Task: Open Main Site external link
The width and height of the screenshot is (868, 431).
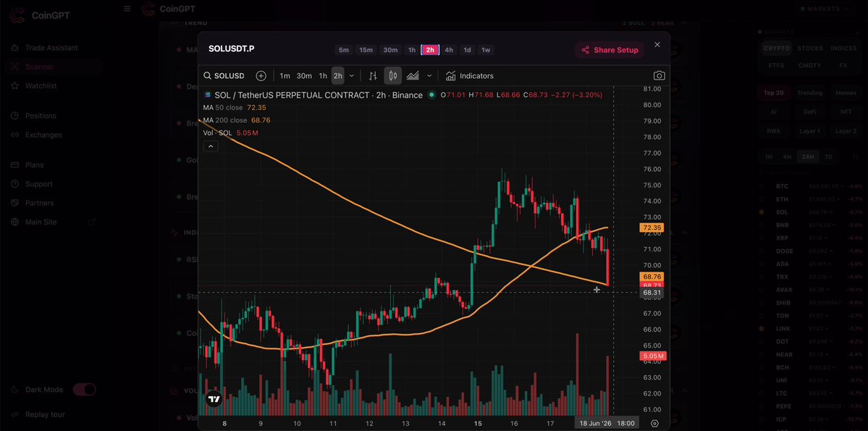Action: [x=53, y=222]
